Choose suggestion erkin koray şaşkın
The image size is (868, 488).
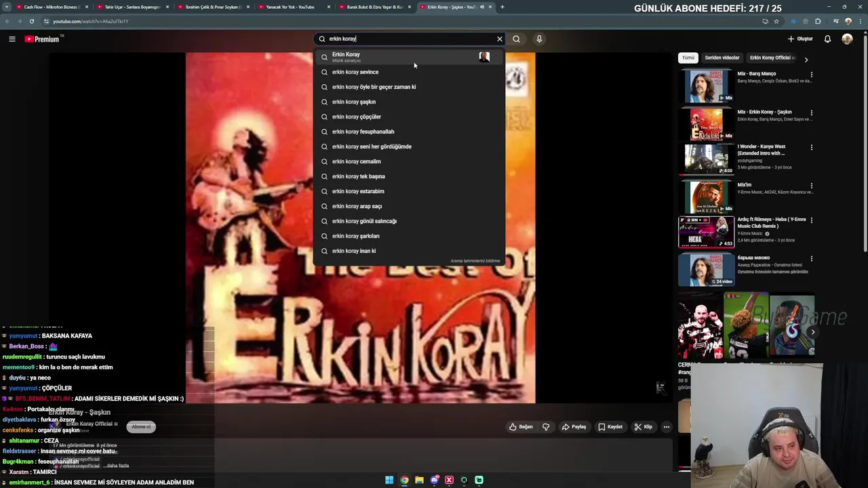(409, 102)
